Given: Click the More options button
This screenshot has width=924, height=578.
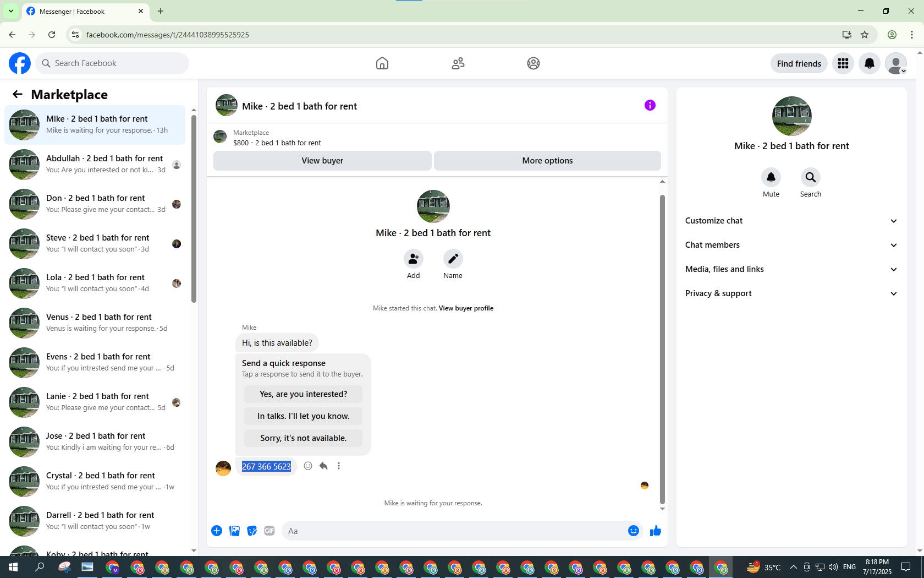Looking at the screenshot, I should [547, 161].
